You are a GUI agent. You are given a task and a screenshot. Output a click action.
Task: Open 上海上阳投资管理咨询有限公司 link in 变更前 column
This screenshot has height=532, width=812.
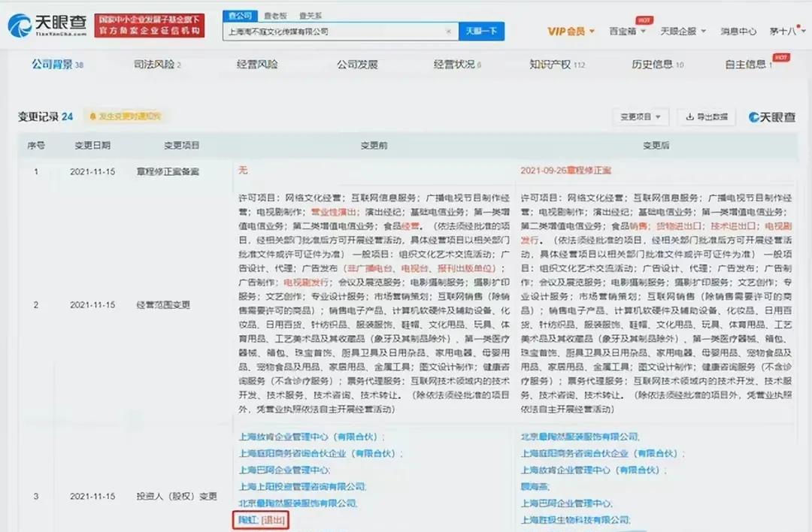pos(302,486)
